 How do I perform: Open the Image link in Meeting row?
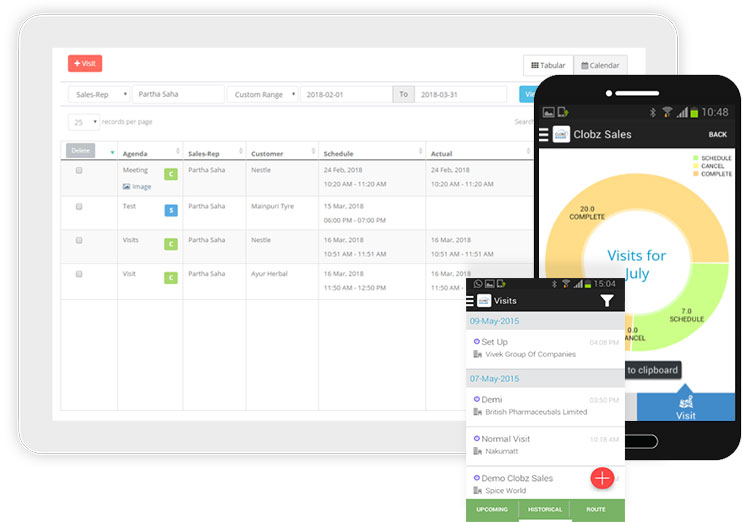[x=137, y=186]
